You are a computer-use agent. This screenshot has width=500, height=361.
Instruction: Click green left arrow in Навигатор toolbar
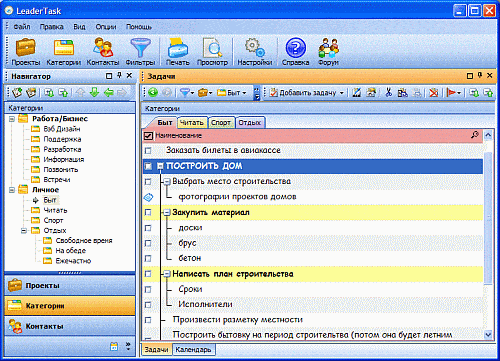[x=109, y=92]
